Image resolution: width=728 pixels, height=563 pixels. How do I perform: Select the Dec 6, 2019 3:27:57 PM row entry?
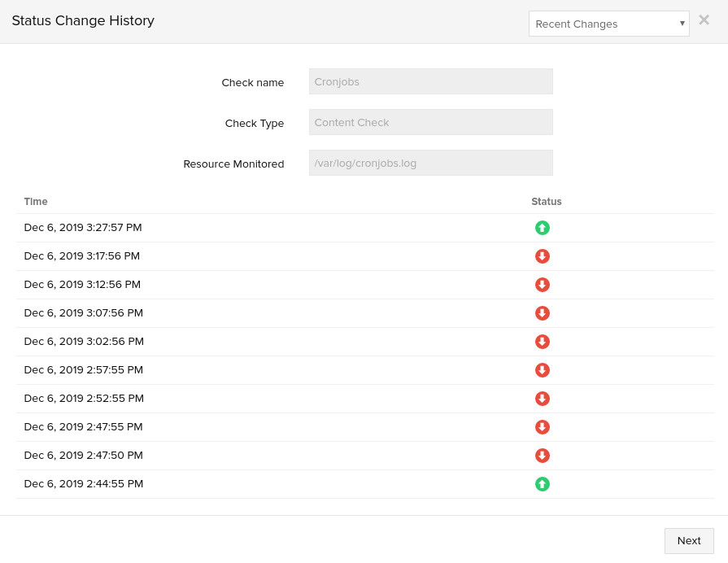coord(82,228)
